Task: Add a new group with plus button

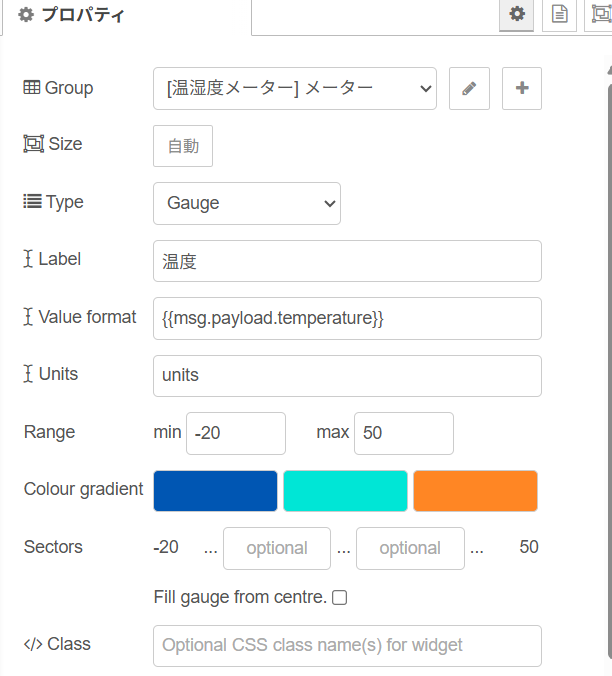Action: [x=522, y=88]
